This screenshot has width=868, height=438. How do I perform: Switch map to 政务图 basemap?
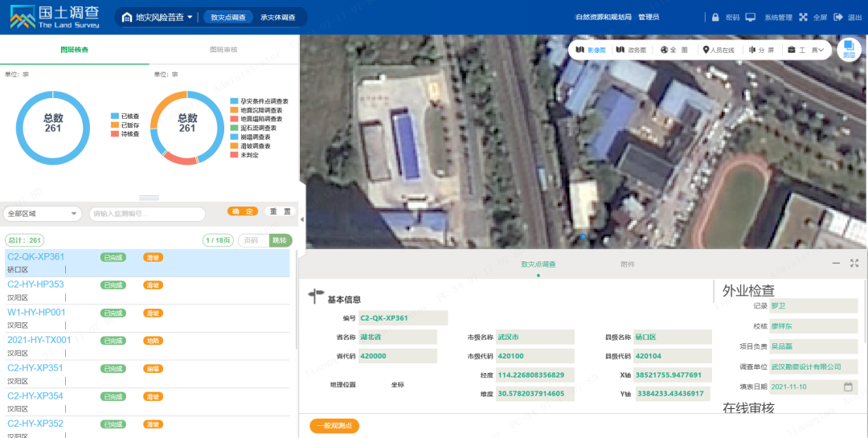pyautogui.click(x=632, y=50)
